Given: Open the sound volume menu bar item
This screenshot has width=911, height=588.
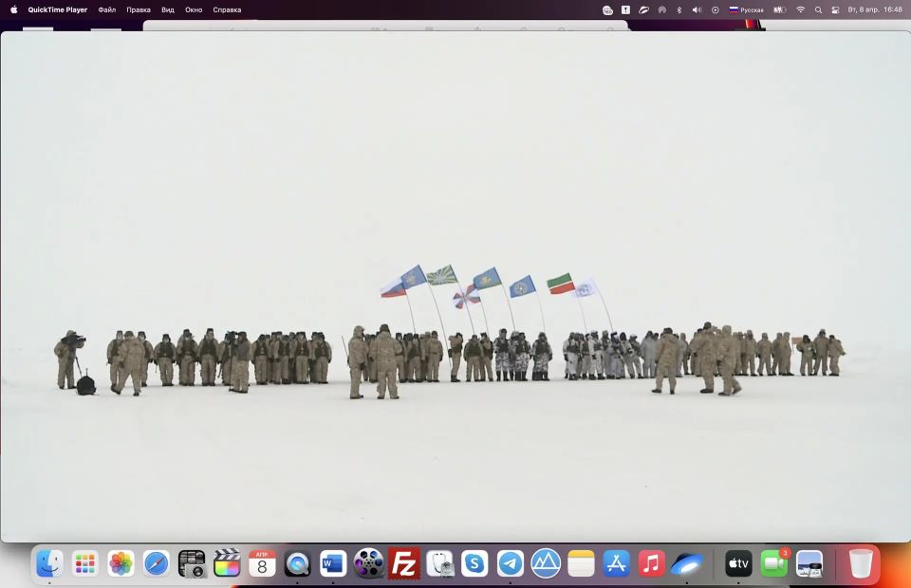Looking at the screenshot, I should click(x=697, y=9).
